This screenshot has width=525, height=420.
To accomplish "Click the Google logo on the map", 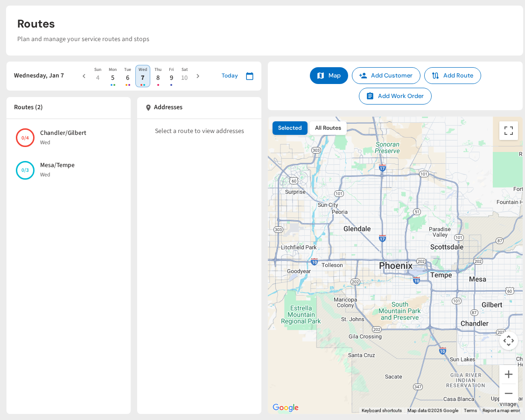I will click(x=285, y=407).
